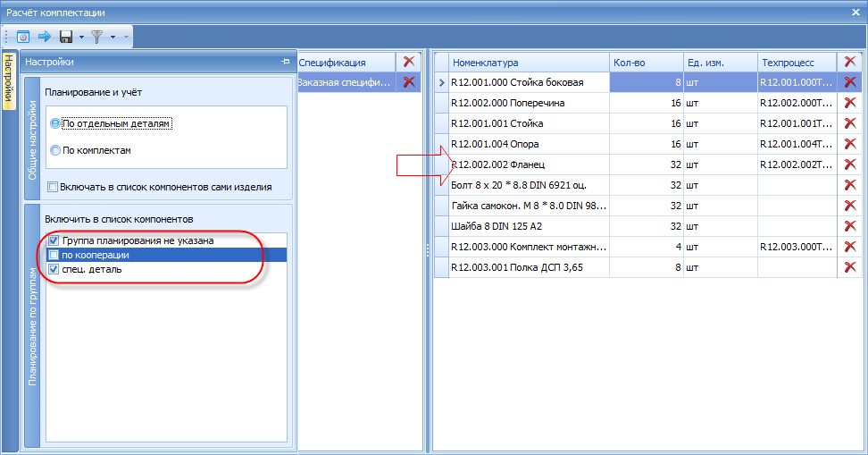Sort by the Номенклатура column header
Screen dimensions: 868x455
click(x=530, y=62)
